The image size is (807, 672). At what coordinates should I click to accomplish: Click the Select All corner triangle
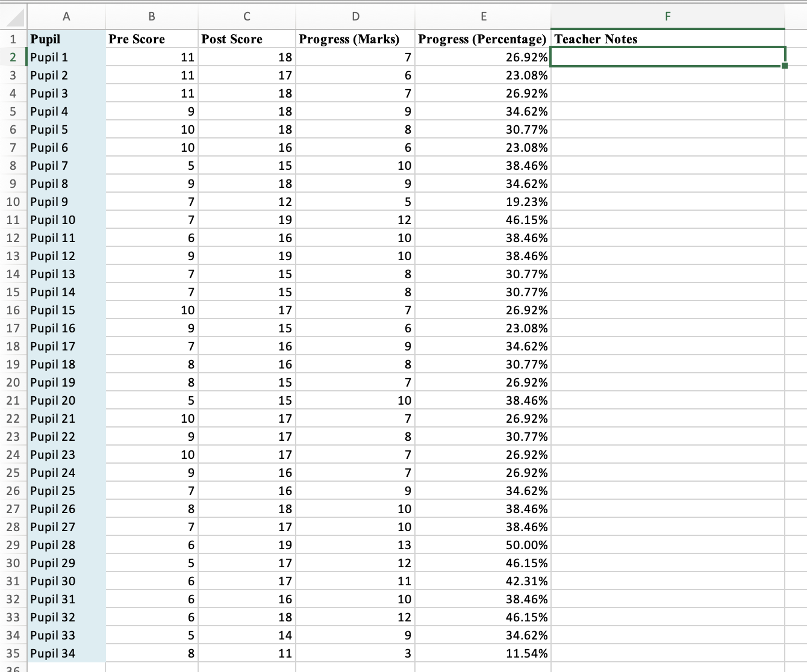(14, 17)
